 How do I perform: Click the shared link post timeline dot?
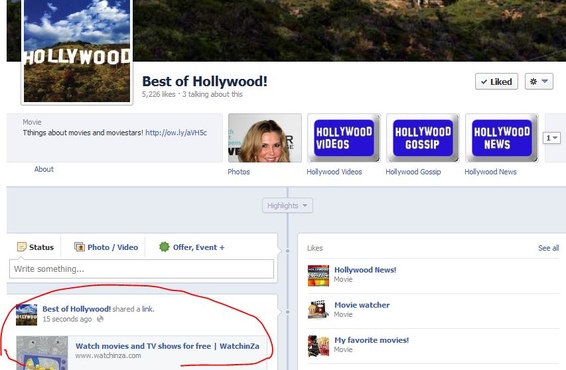[x=287, y=312]
